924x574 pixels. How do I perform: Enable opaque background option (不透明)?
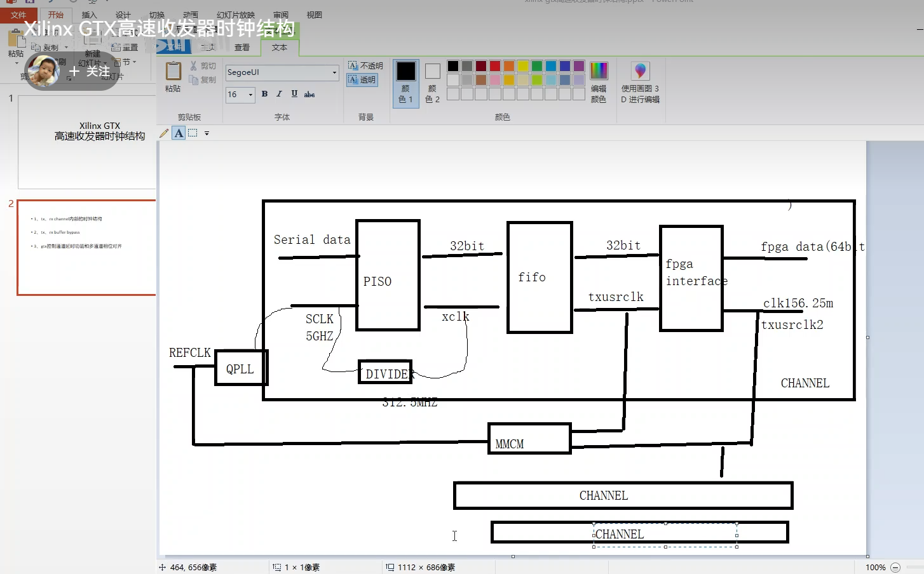[x=365, y=65]
